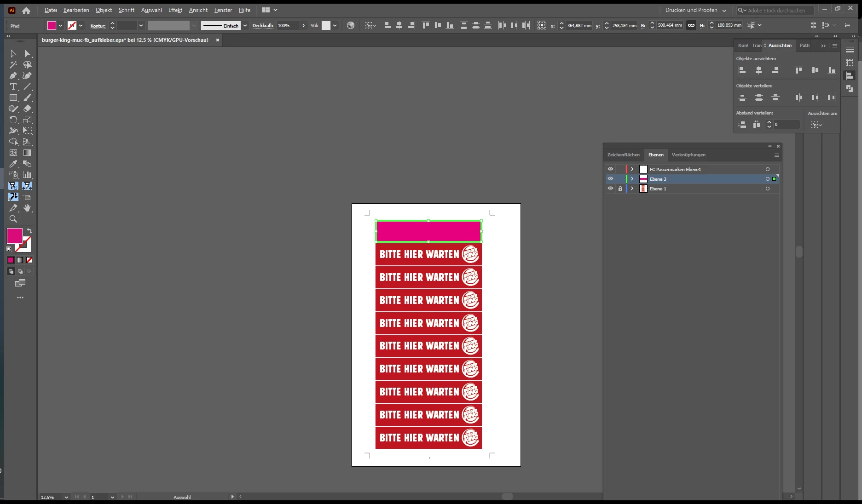
Task: Click the Home icon in top bar
Action: click(26, 10)
